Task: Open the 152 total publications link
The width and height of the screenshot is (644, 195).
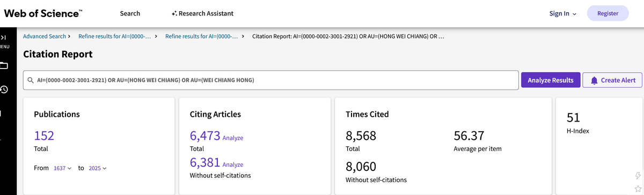Action: click(44, 136)
